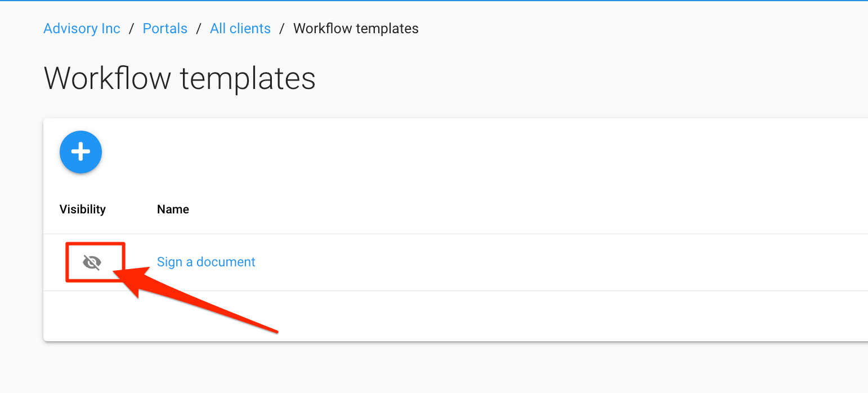Open the Sign a document template

coord(206,262)
